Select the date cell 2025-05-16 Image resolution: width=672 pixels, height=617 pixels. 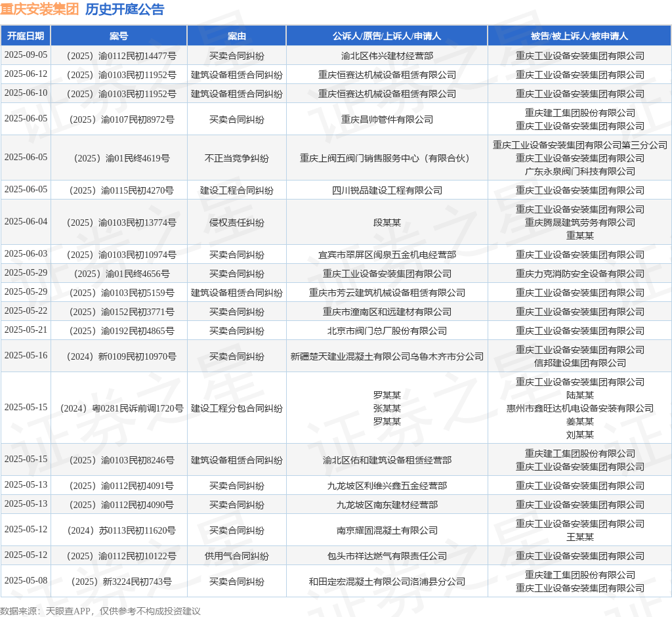pyautogui.click(x=26, y=356)
